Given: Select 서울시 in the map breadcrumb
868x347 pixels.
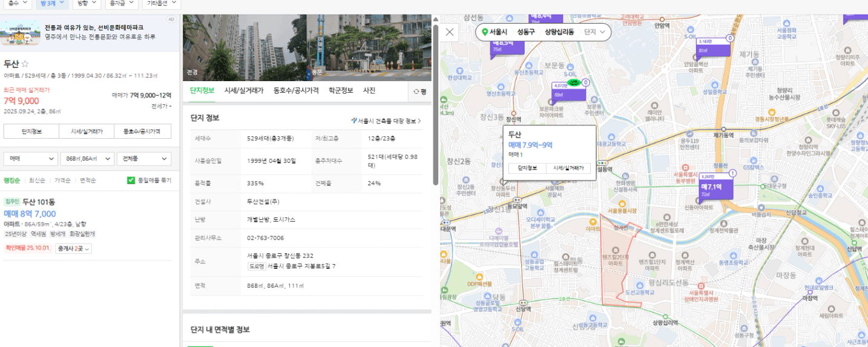Looking at the screenshot, I should pos(498,32).
